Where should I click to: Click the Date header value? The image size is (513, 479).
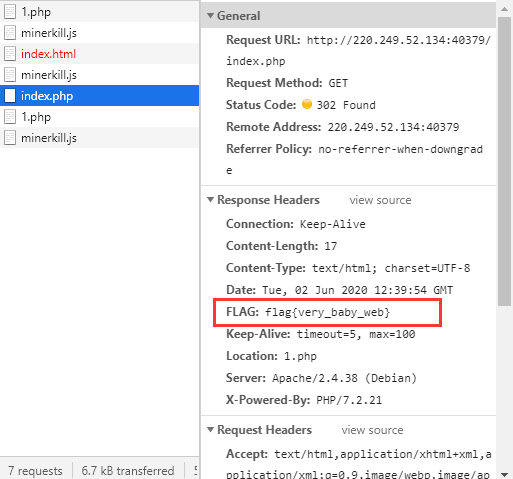point(358,290)
